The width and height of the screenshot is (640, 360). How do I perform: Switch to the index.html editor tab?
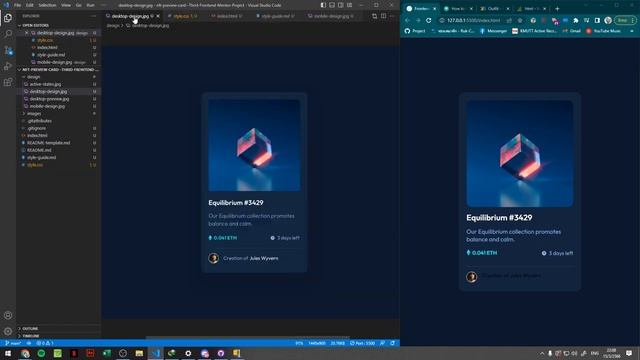[227, 16]
